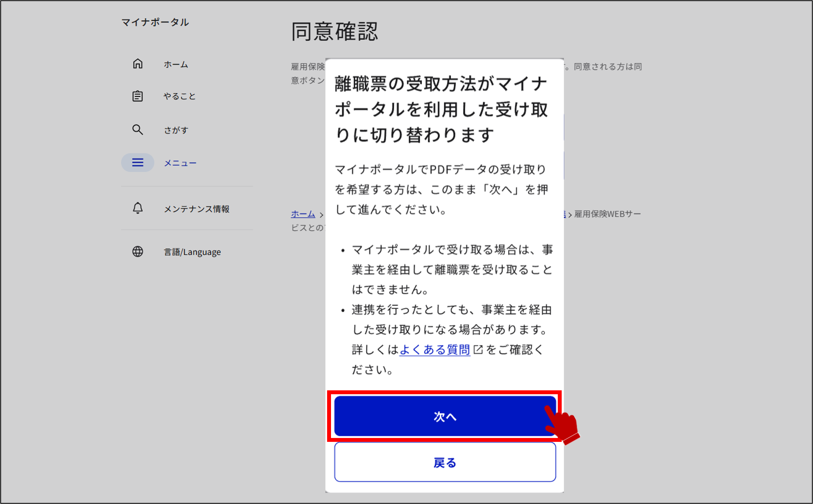Click the hamburger メニュー icon
The width and height of the screenshot is (813, 504).
(x=138, y=163)
